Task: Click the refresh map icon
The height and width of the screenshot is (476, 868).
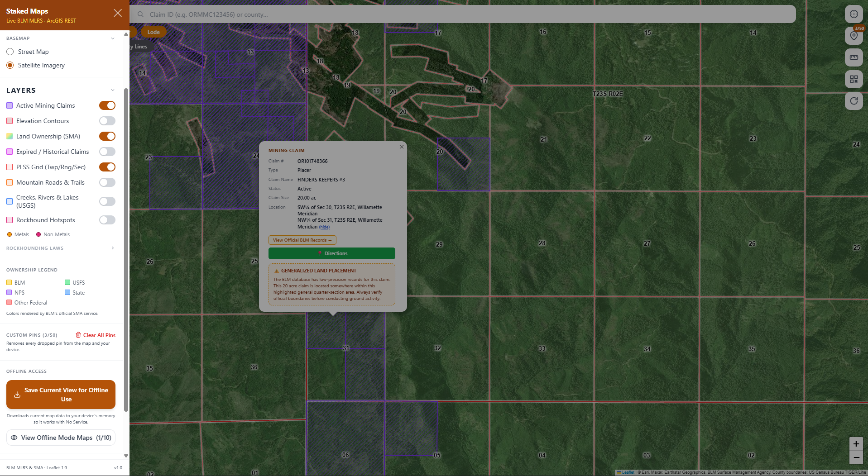Action: 854,101
